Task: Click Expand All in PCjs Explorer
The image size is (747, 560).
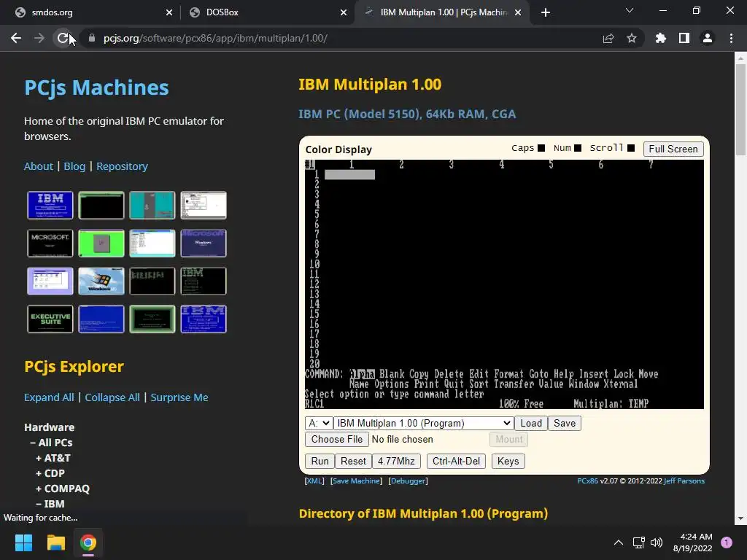Action: point(49,397)
